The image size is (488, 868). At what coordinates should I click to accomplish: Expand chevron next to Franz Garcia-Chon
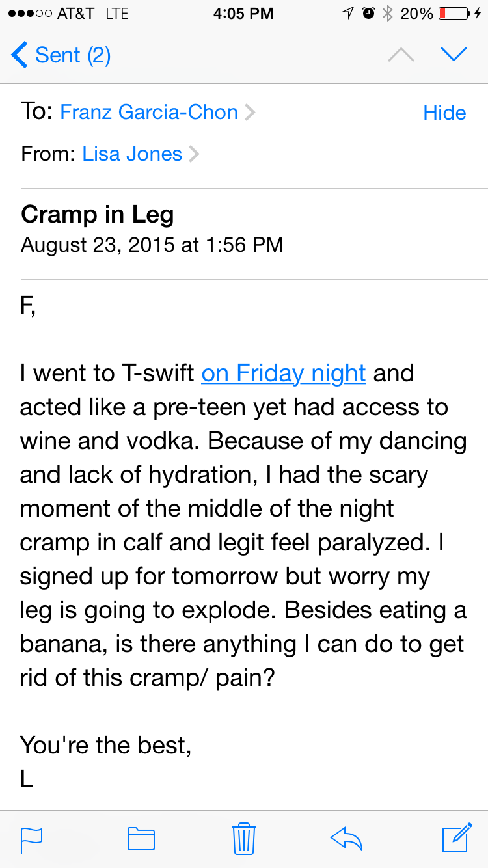click(x=250, y=113)
